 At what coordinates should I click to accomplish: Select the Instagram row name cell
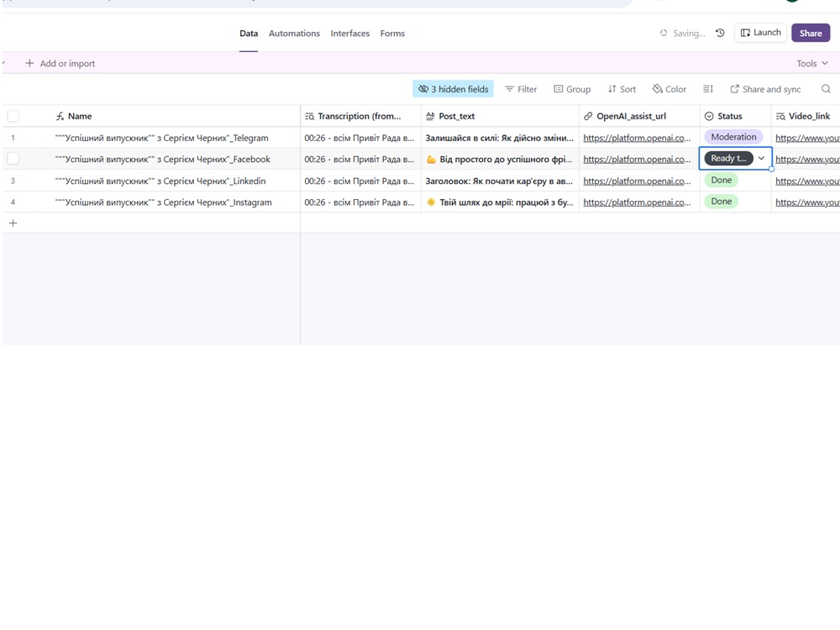(x=161, y=202)
